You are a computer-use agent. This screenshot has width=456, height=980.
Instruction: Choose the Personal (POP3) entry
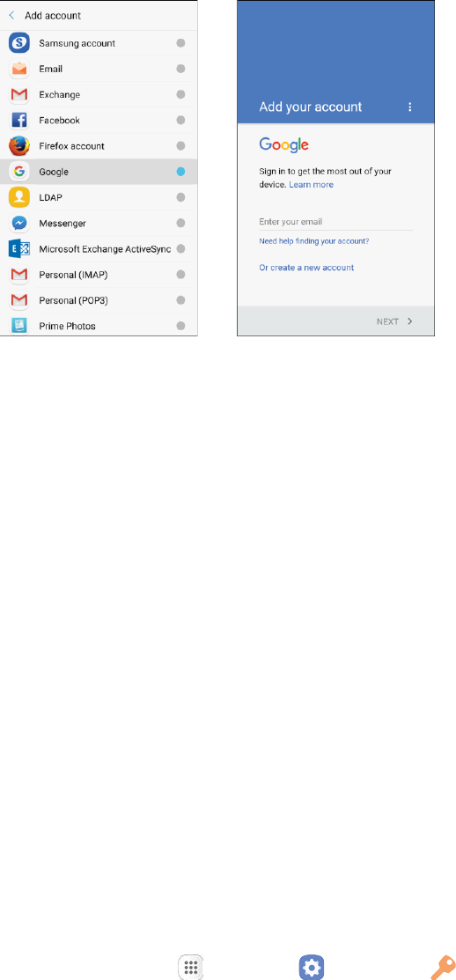click(99, 300)
